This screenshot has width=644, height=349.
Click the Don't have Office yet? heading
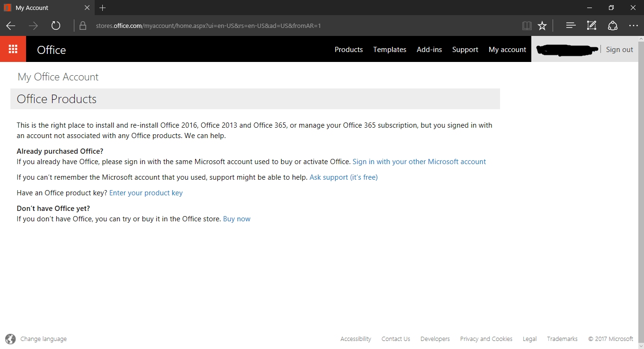pos(53,209)
